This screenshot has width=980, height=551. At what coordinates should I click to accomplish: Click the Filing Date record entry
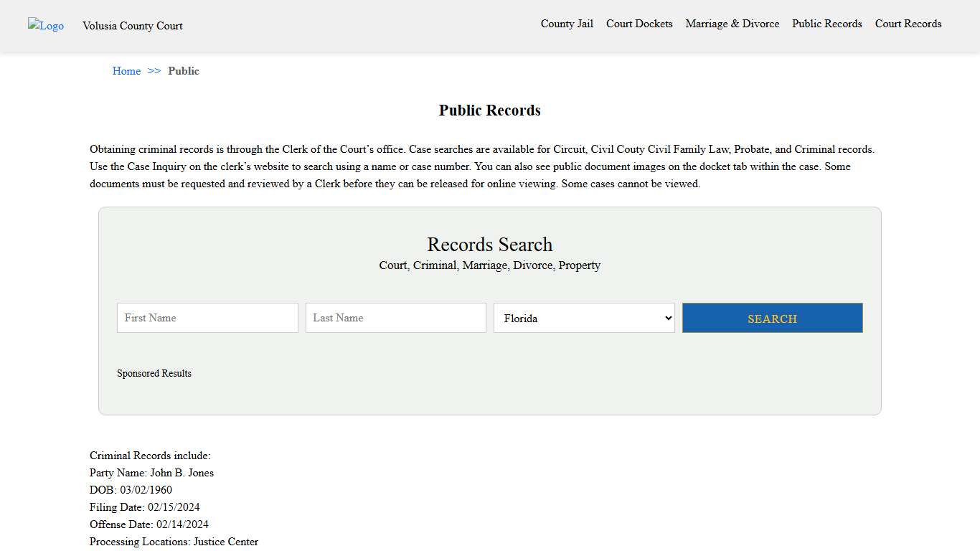(145, 507)
